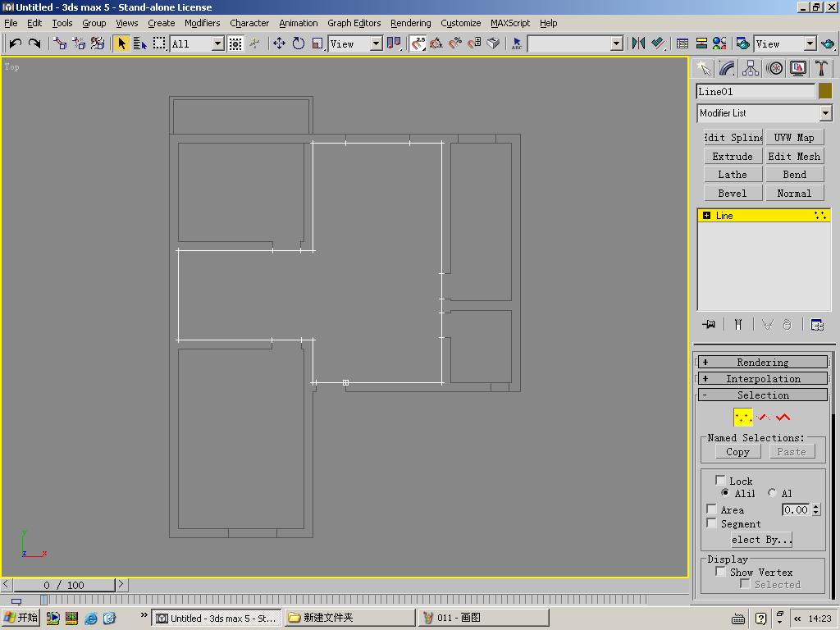Expand the Rendering rollout
Viewport: 840px width, 630px height.
click(763, 362)
